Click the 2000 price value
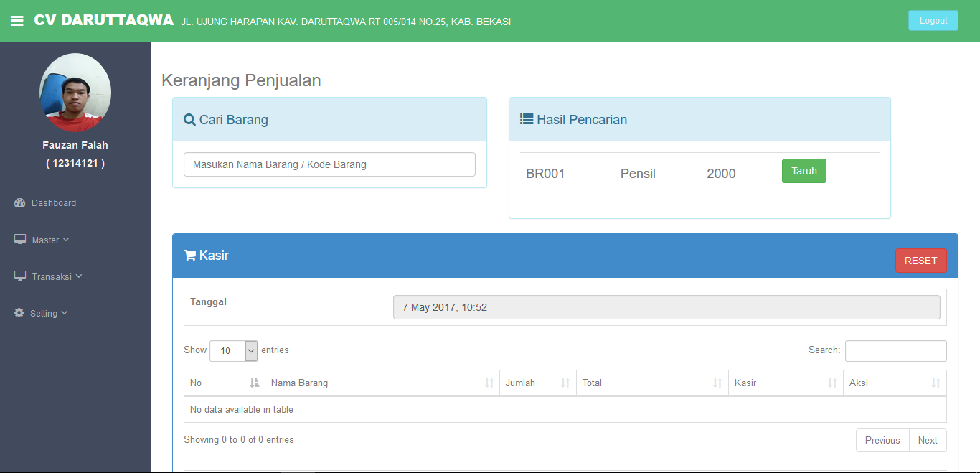The width and height of the screenshot is (980, 473). point(721,174)
